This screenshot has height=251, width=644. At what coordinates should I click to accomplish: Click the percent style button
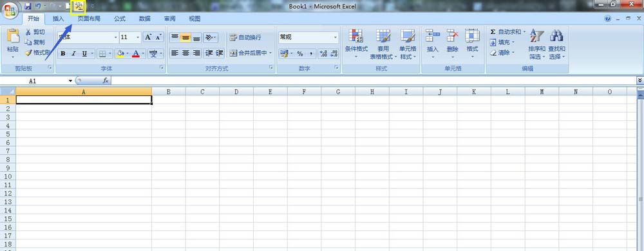(x=300, y=53)
